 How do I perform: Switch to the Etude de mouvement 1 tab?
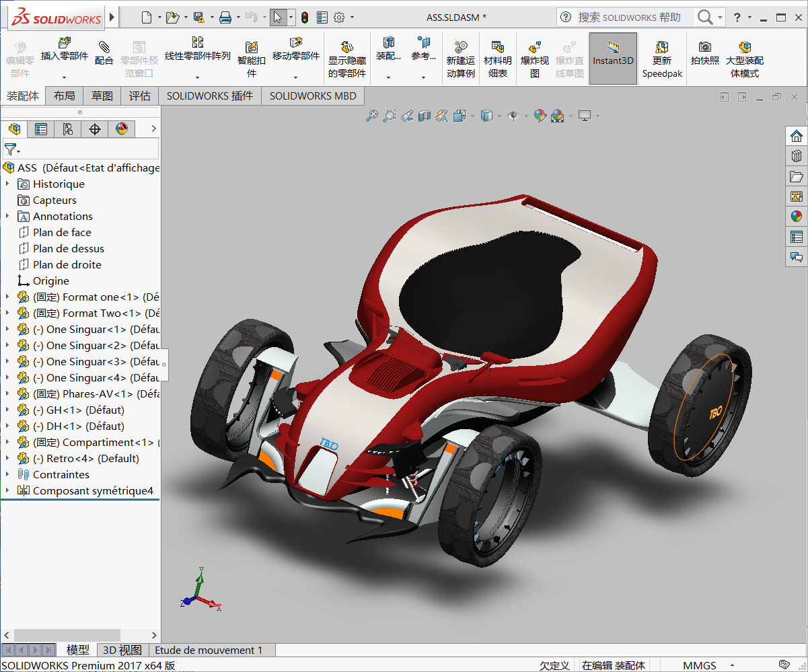click(209, 650)
